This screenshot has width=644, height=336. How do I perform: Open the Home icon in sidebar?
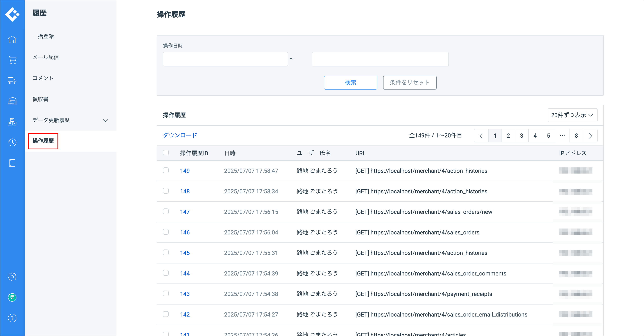(12, 40)
